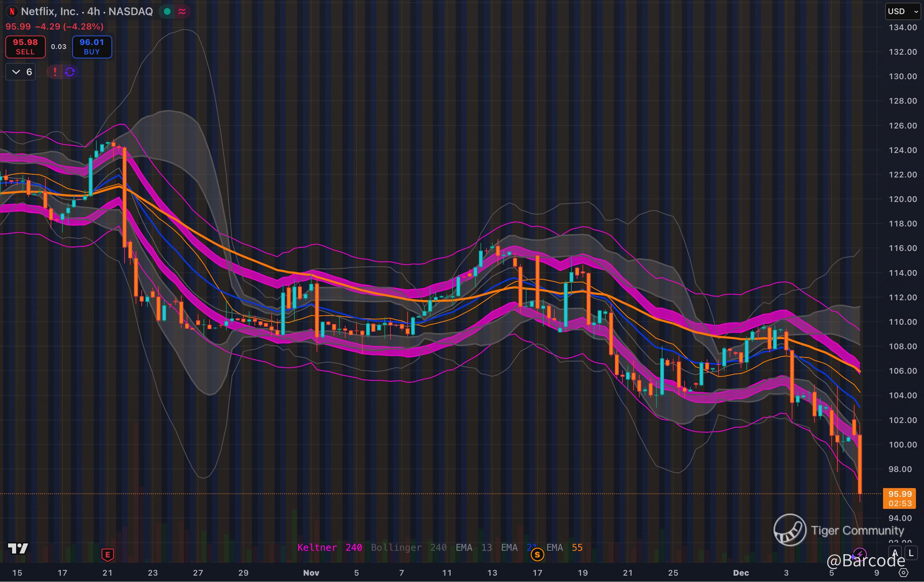The width and height of the screenshot is (924, 582).
Task: Click the Netflix logo symbol icon
Action: [x=12, y=11]
